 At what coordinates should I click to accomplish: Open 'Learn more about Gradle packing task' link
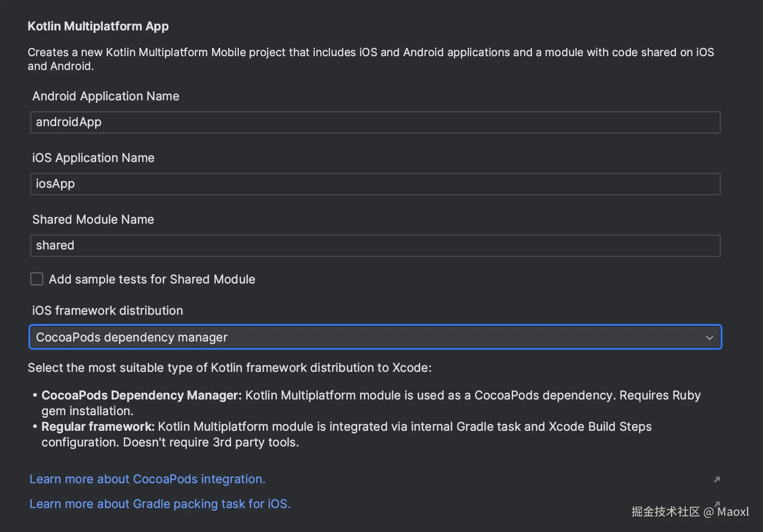160,504
